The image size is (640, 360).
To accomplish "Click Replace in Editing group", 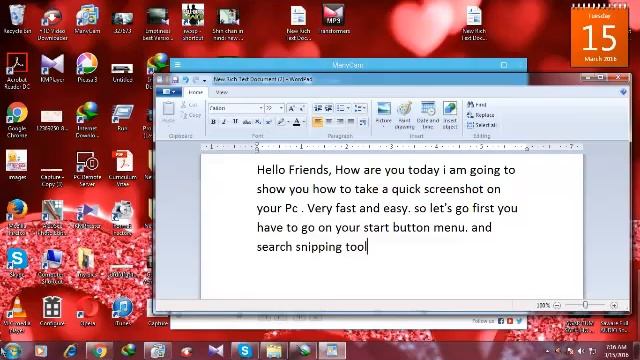I will click(481, 115).
